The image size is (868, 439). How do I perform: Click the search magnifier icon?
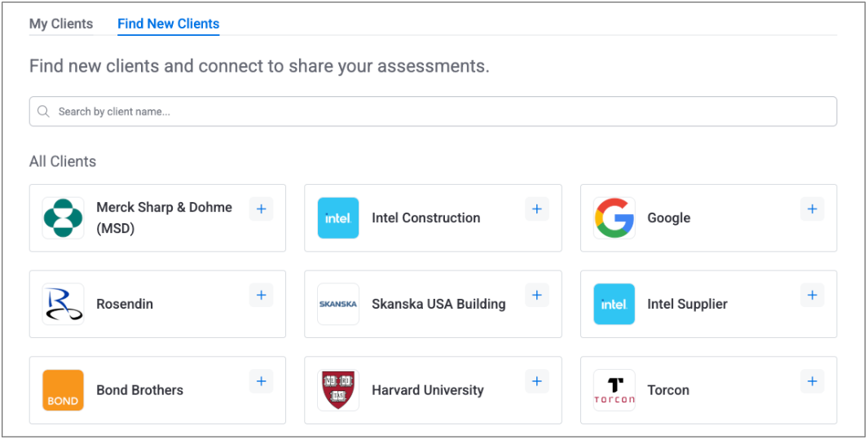[44, 112]
